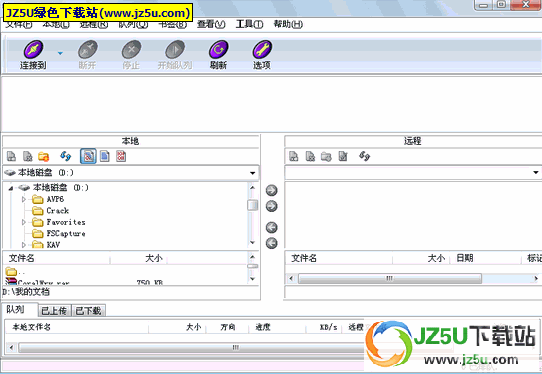Collapse the 本地磁盘 (D:) tree root
Viewport: 542px width, 374px height.
11,188
